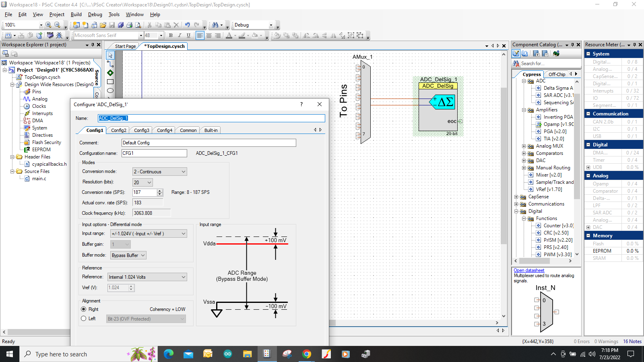Select the wire drawing tool

pos(110,64)
